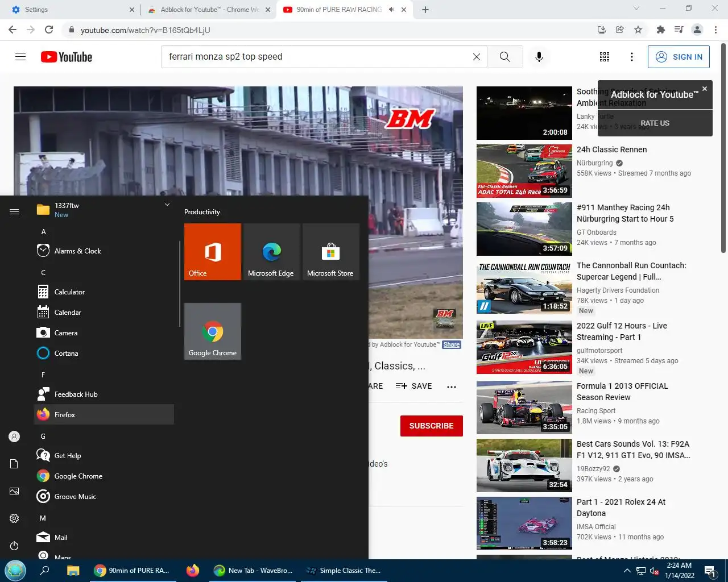Click the address bar URL

click(x=146, y=30)
